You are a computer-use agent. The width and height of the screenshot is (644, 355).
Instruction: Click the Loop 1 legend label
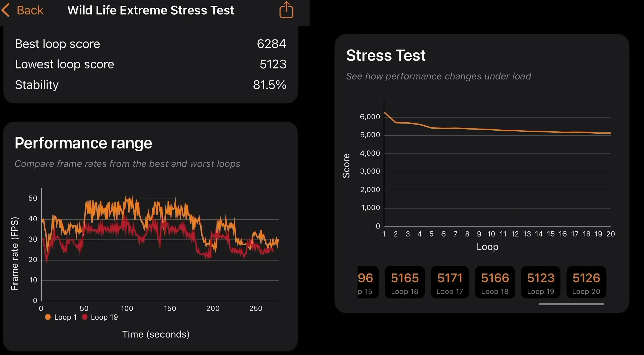point(65,317)
